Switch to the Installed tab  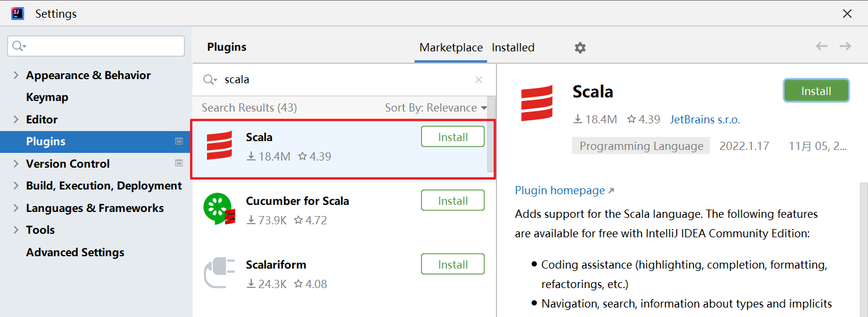pyautogui.click(x=513, y=48)
